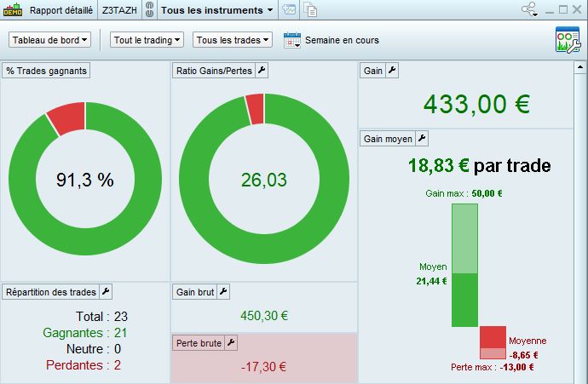Close the Rapport détaillé window
The width and height of the screenshot is (588, 384).
coord(577,9)
